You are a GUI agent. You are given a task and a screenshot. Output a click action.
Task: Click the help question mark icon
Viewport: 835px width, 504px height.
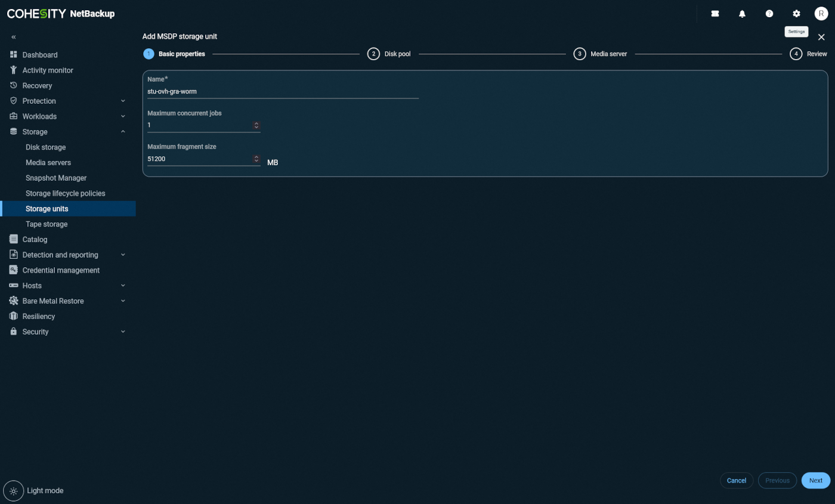[769, 14]
